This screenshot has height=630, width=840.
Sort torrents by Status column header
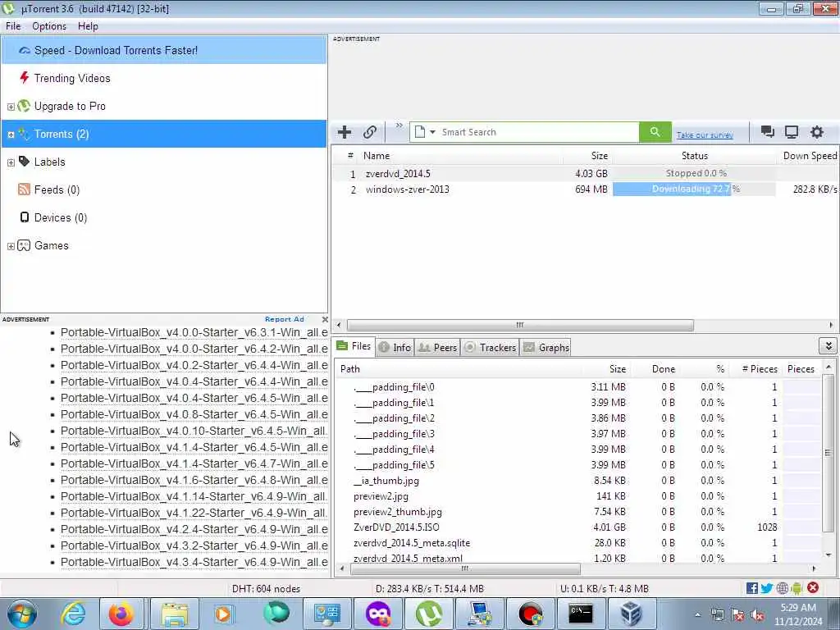(694, 156)
